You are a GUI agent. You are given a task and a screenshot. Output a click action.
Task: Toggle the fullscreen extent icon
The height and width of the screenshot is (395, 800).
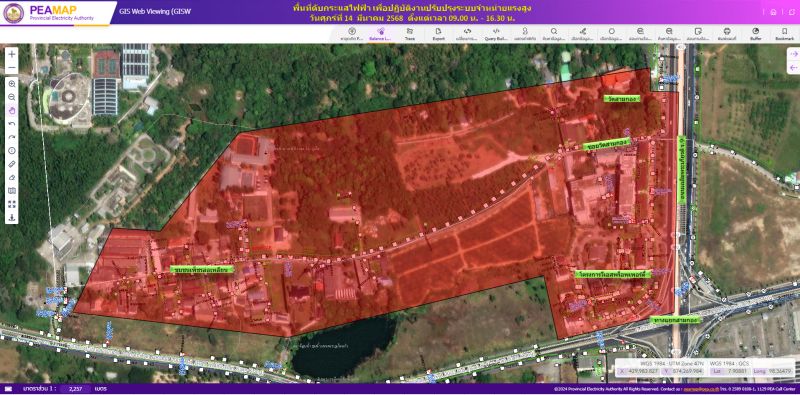(12, 204)
